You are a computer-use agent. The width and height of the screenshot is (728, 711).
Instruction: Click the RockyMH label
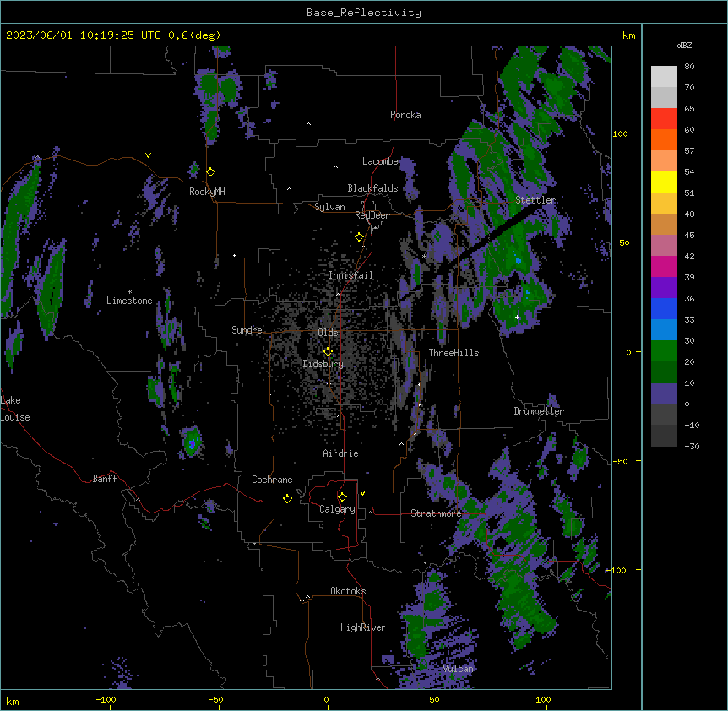[207, 192]
